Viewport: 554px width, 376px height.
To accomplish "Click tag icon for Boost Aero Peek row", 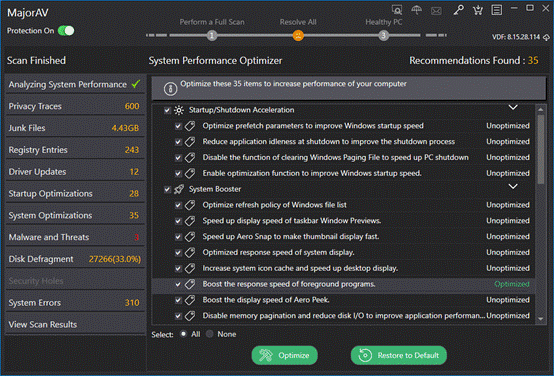I will click(x=190, y=300).
